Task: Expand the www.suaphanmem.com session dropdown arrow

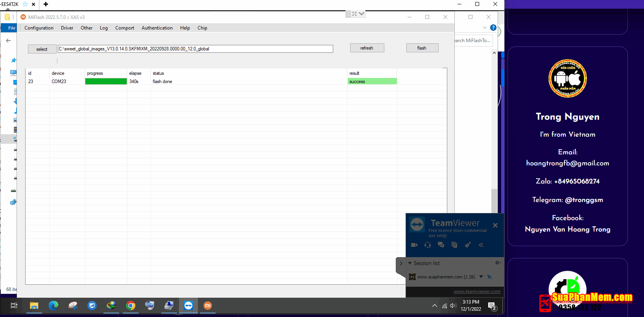Action: pos(481,277)
